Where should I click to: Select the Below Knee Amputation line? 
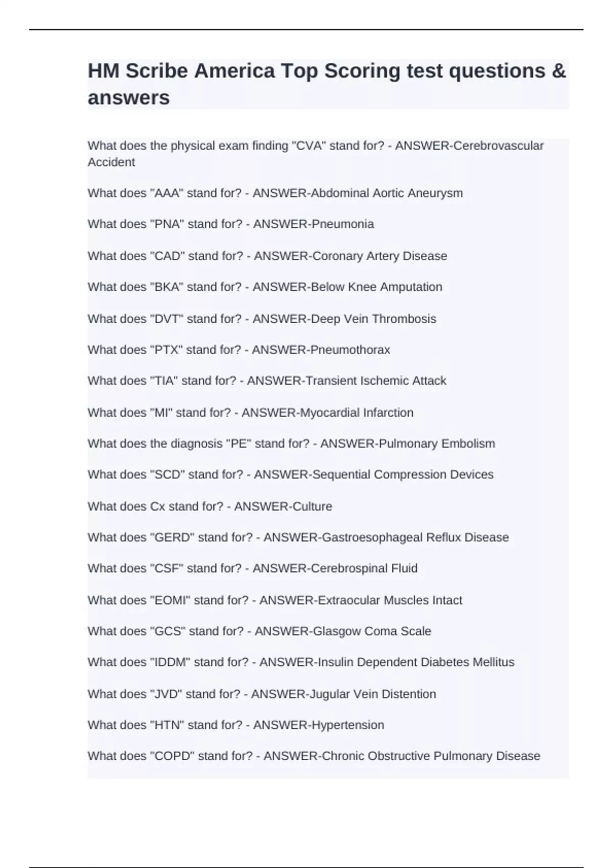tap(265, 287)
